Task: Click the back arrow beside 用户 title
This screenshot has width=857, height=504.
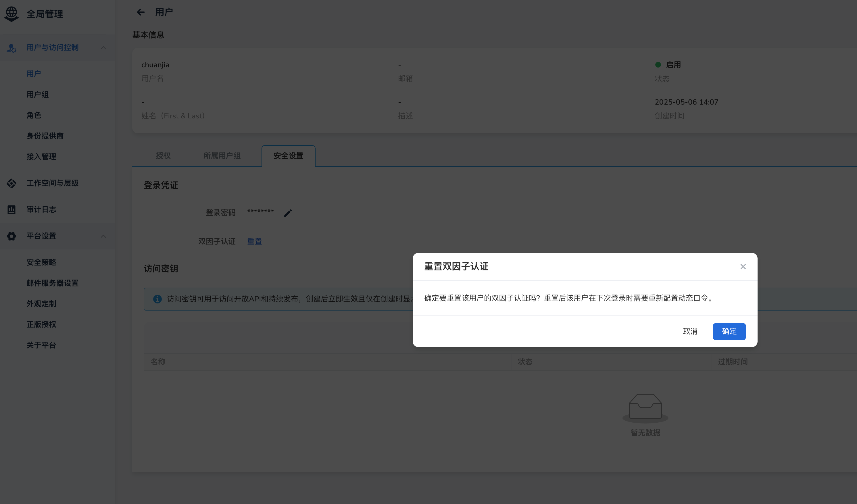Action: [x=141, y=12]
